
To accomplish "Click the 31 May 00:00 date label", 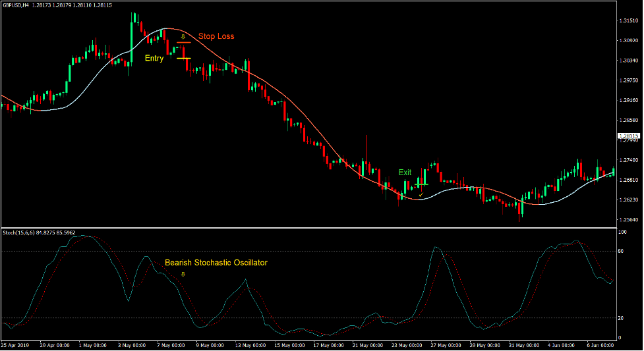I will click(523, 345).
